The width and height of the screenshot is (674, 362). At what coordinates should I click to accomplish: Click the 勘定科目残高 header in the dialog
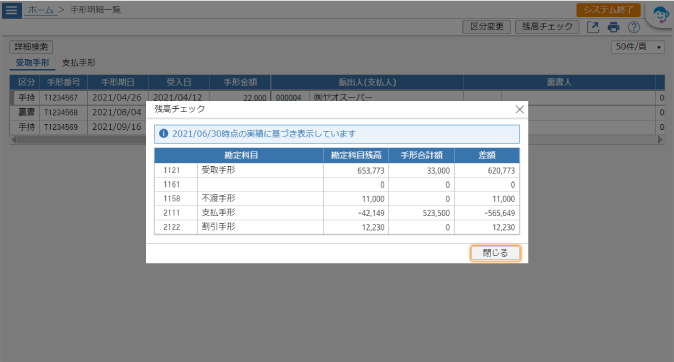click(x=356, y=155)
